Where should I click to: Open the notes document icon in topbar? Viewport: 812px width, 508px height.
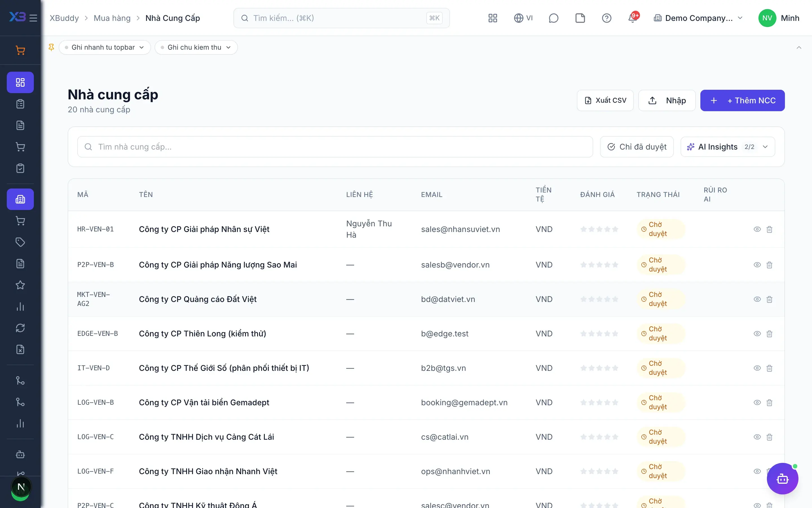(580, 18)
